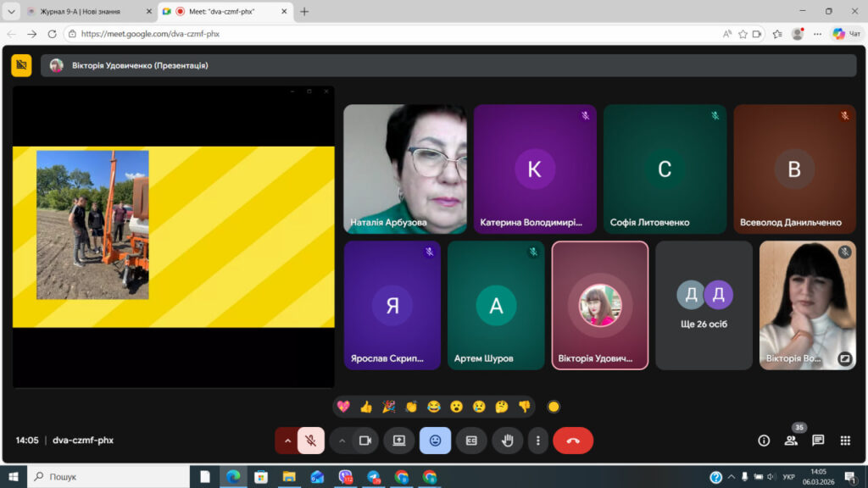Open meeting details info icon
The height and width of the screenshot is (488, 868).
click(764, 441)
